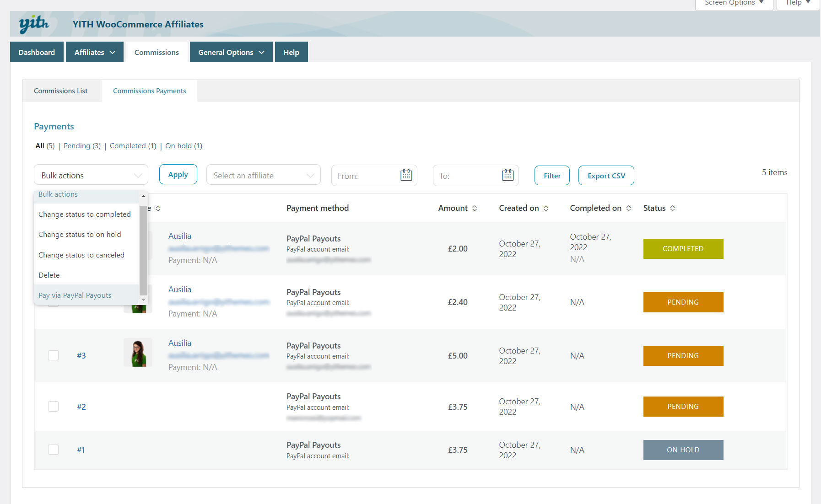Go to the Dashboard tab
Image resolution: width=821 pixels, height=504 pixels.
click(x=37, y=52)
